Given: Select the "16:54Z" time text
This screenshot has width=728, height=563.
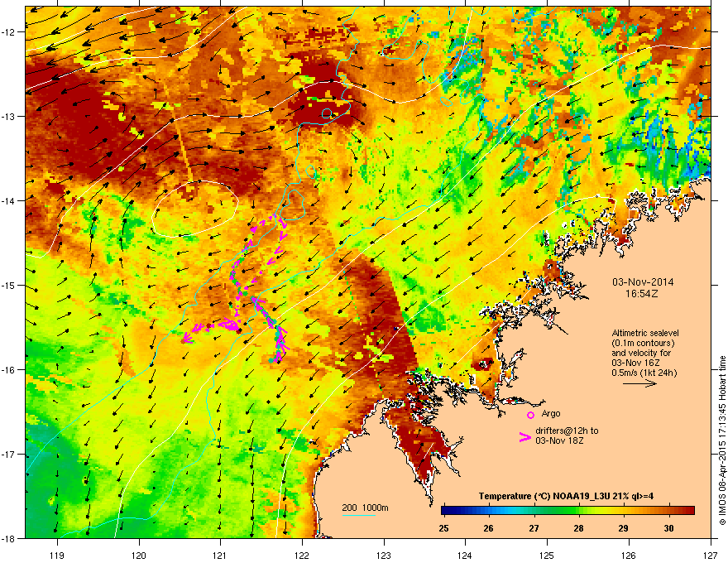Looking at the screenshot, I should 642,294.
